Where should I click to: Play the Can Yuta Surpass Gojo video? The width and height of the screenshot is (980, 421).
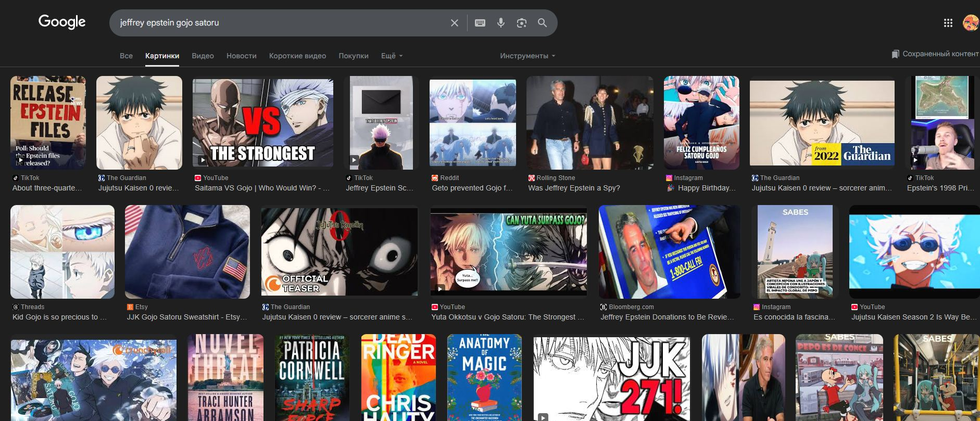click(x=509, y=252)
